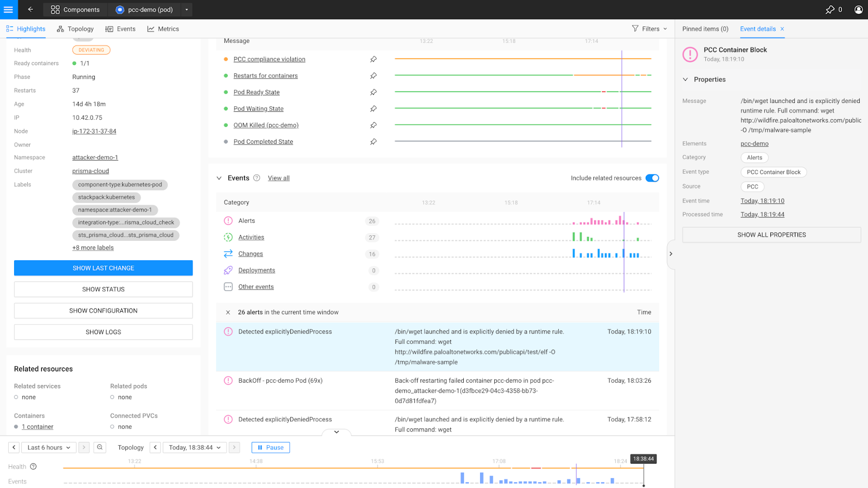Screen dimensions: 868x488
Task: Pin the Pod Ready State event stream
Action: pos(373,92)
